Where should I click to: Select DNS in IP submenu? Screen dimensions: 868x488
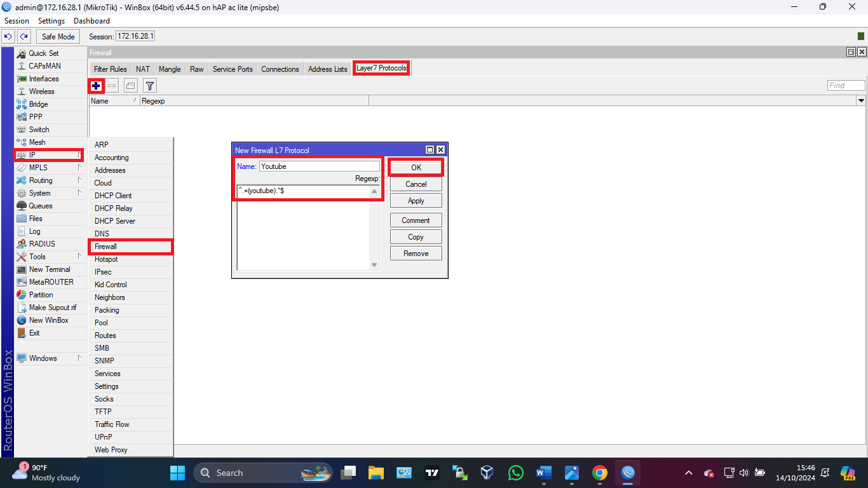point(130,234)
